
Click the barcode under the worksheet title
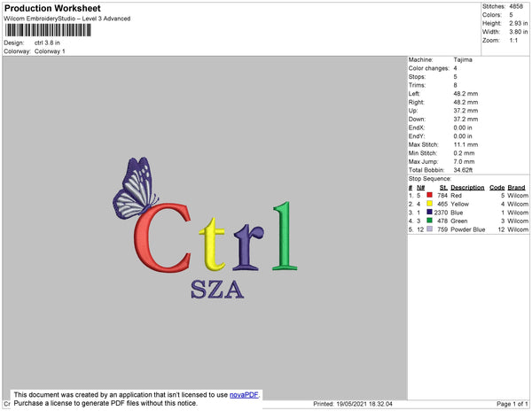click(48, 30)
